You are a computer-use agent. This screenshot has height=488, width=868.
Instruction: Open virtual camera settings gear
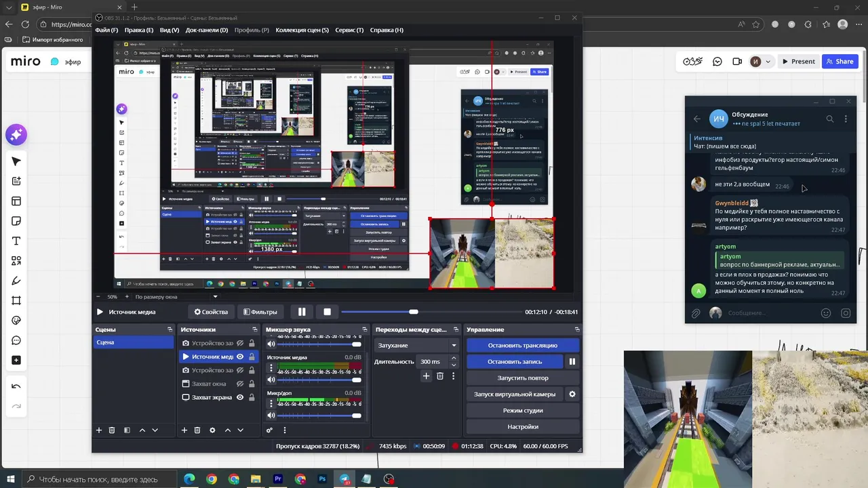tap(572, 394)
